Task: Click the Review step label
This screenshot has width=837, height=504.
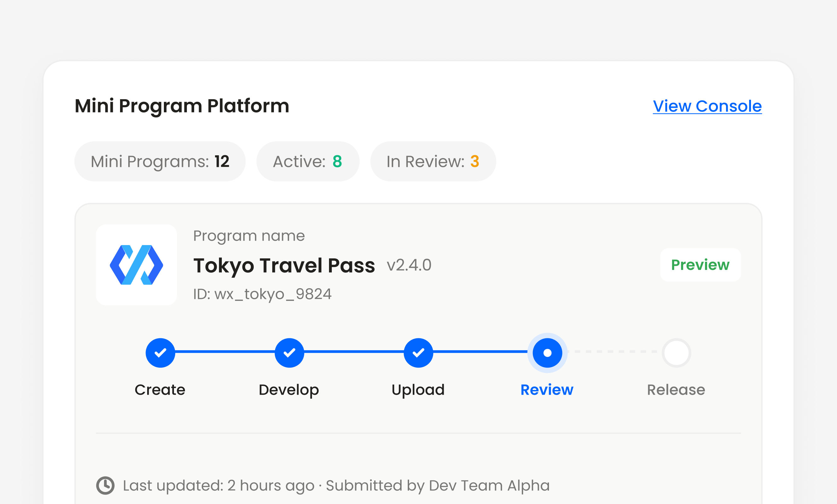Action: pos(547,390)
